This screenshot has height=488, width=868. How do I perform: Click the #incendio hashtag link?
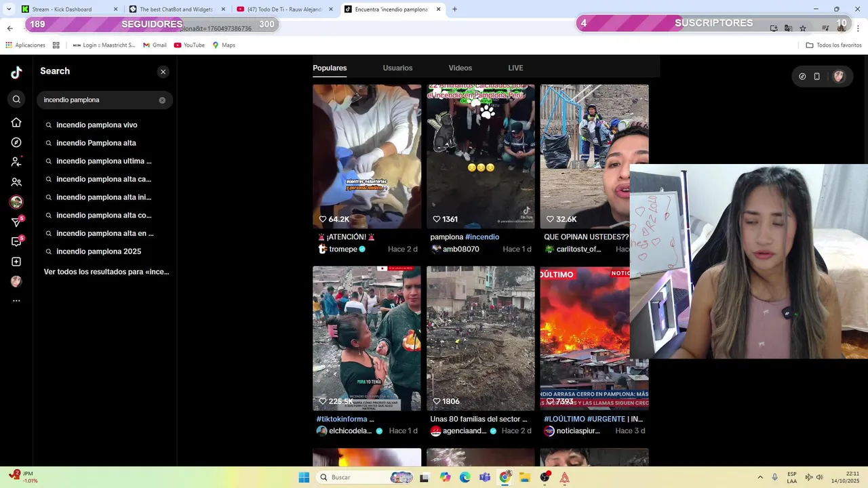482,237
